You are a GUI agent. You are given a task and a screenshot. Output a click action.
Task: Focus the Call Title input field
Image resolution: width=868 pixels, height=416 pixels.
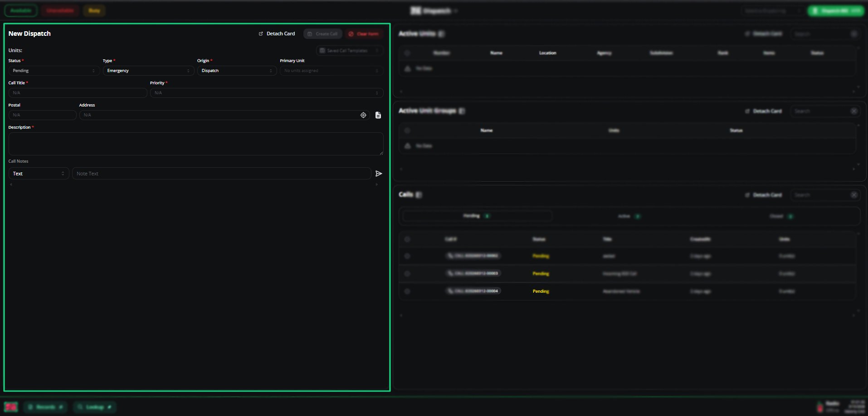pyautogui.click(x=78, y=93)
